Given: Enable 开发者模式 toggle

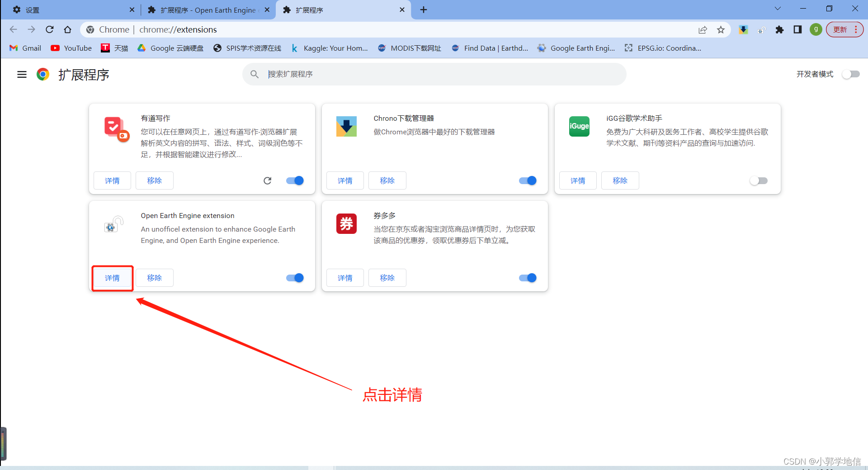Looking at the screenshot, I should click(x=850, y=74).
